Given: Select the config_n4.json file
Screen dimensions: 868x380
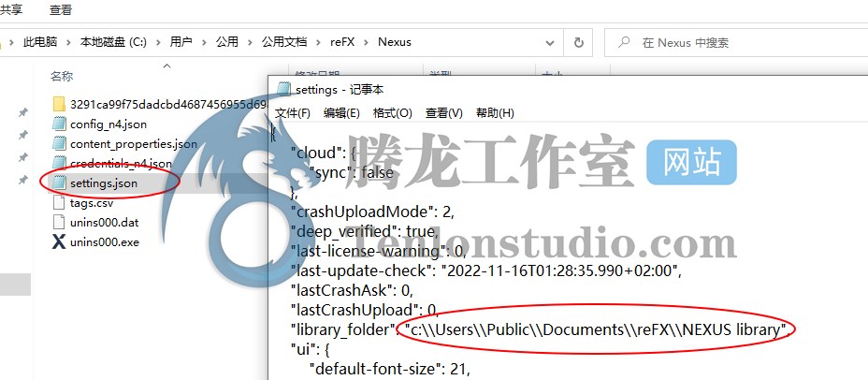Looking at the screenshot, I should click(x=108, y=124).
